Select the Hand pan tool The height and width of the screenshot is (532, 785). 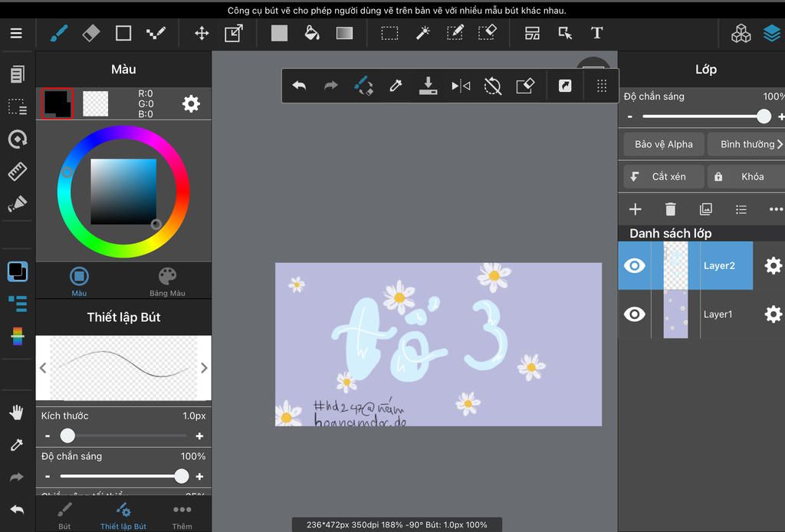coord(17,413)
